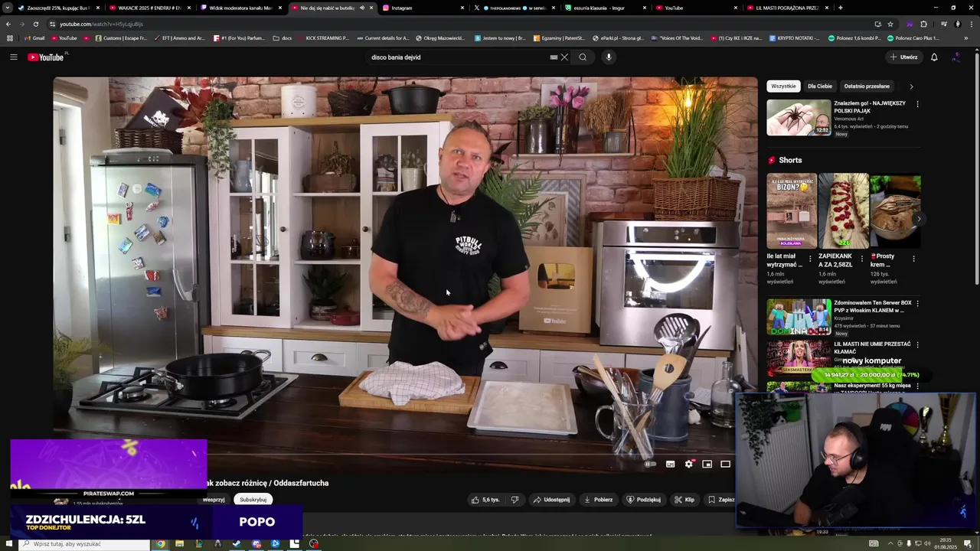Open a new browser tab
This screenshot has width=980, height=551.
841,8
